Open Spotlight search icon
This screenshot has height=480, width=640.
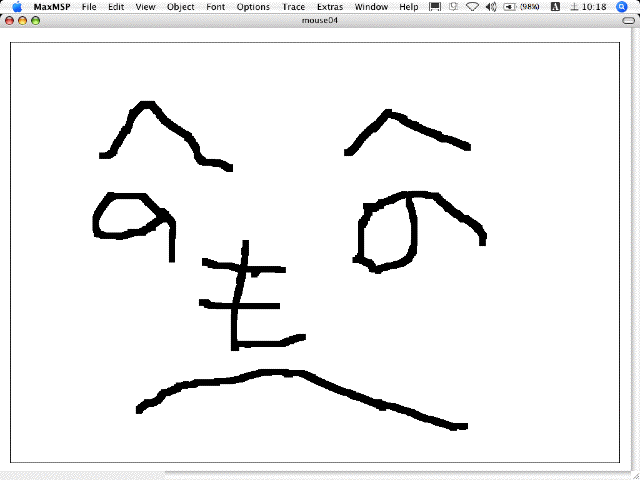(621, 7)
